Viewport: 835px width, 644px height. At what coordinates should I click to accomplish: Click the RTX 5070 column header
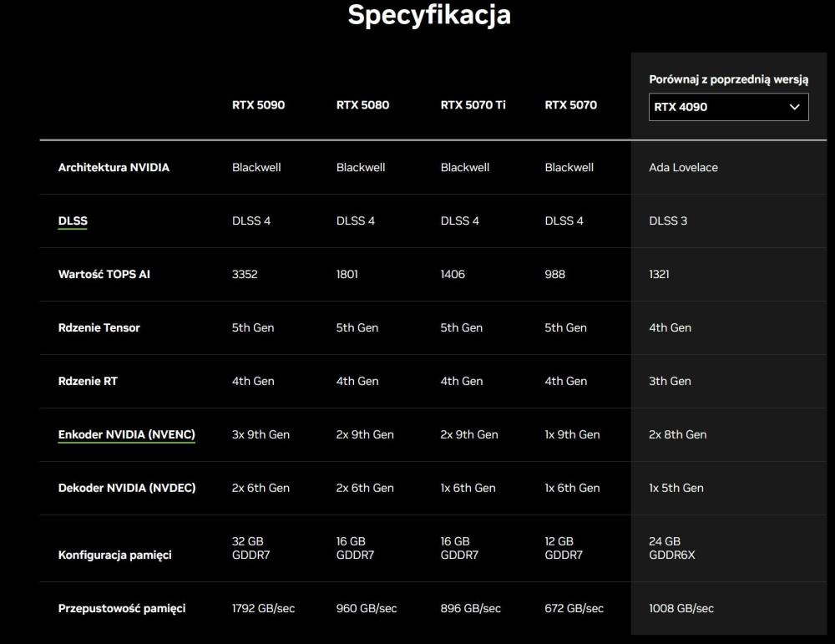click(x=570, y=105)
